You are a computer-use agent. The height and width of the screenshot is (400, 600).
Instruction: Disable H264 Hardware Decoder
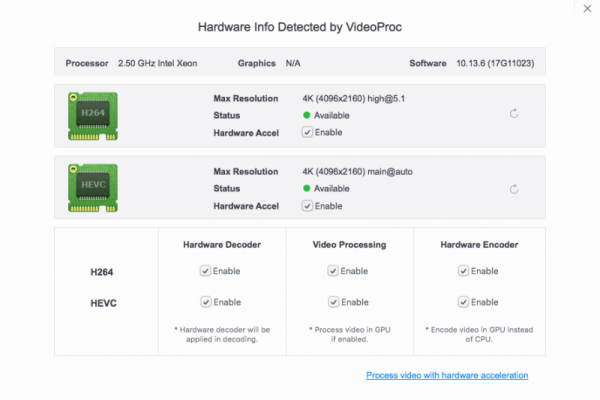pyautogui.click(x=205, y=270)
